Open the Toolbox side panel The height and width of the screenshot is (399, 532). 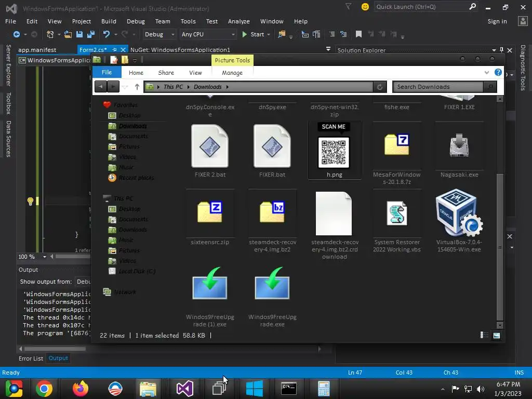tap(8, 103)
